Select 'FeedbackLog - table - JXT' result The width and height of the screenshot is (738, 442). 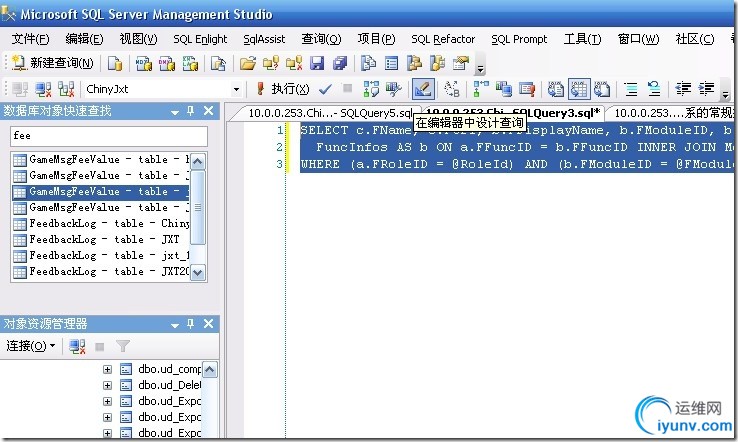(101, 240)
